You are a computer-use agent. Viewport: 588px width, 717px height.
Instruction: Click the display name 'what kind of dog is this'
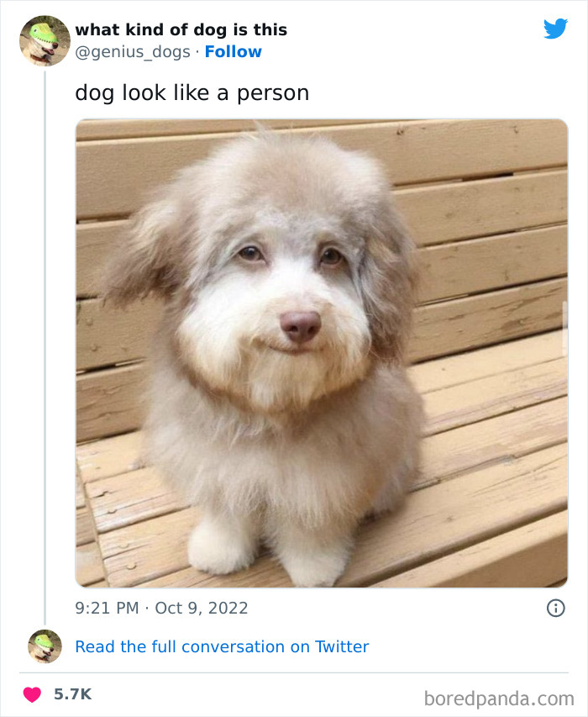(x=181, y=29)
